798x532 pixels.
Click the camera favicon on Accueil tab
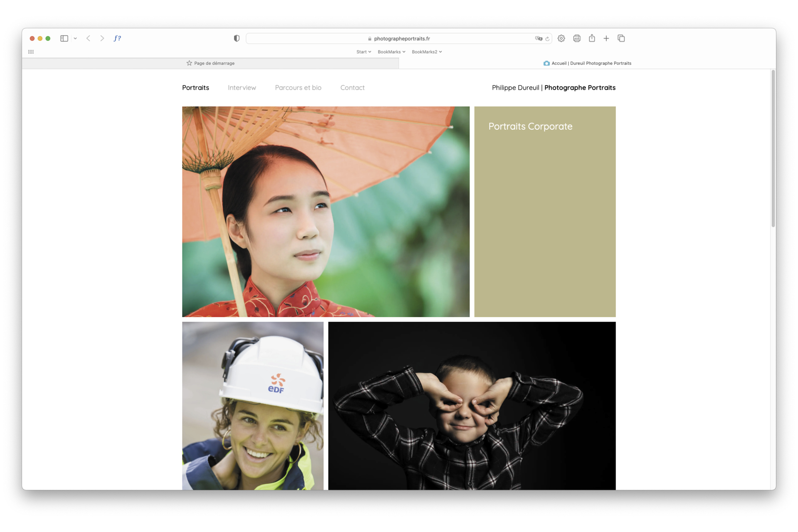pos(547,63)
